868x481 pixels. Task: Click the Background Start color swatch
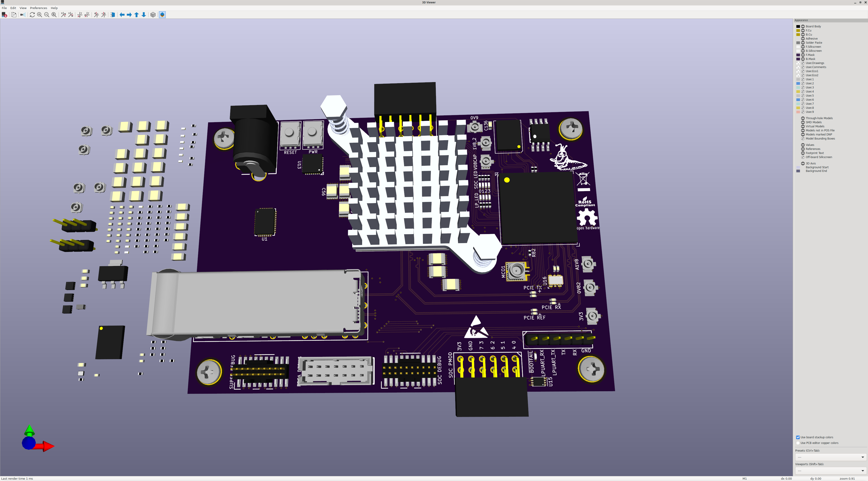pyautogui.click(x=798, y=167)
